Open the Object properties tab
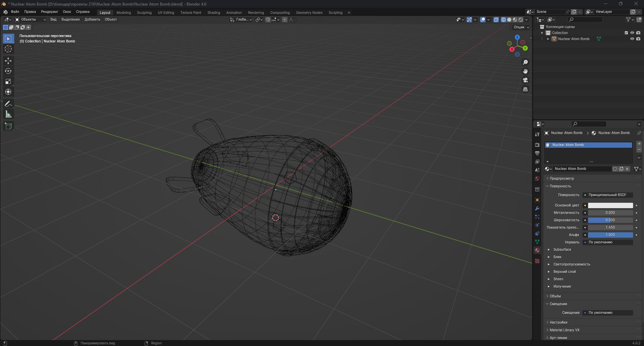644x346 pixels. (537, 200)
